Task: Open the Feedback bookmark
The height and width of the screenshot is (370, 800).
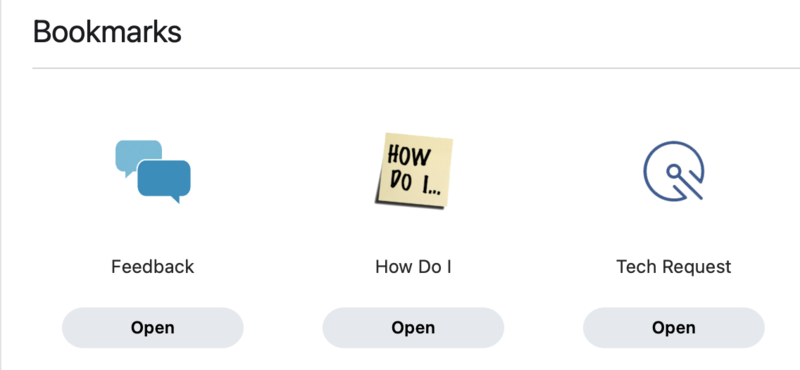Action: click(x=153, y=328)
